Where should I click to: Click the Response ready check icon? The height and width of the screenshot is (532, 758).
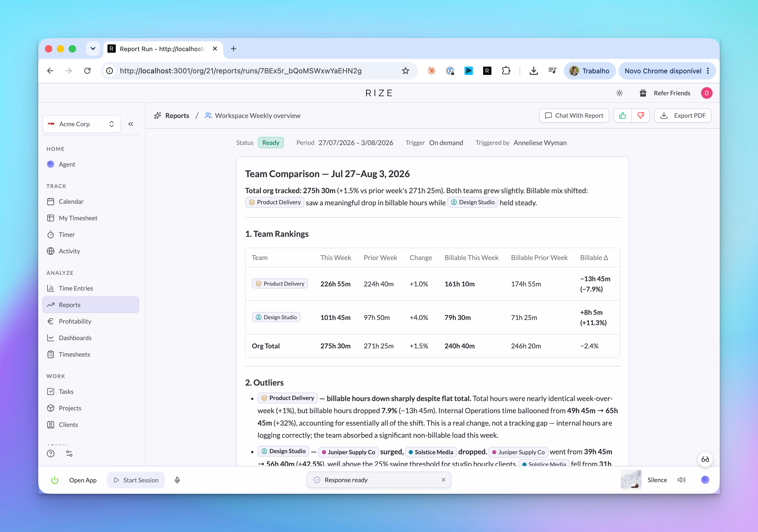click(x=317, y=480)
